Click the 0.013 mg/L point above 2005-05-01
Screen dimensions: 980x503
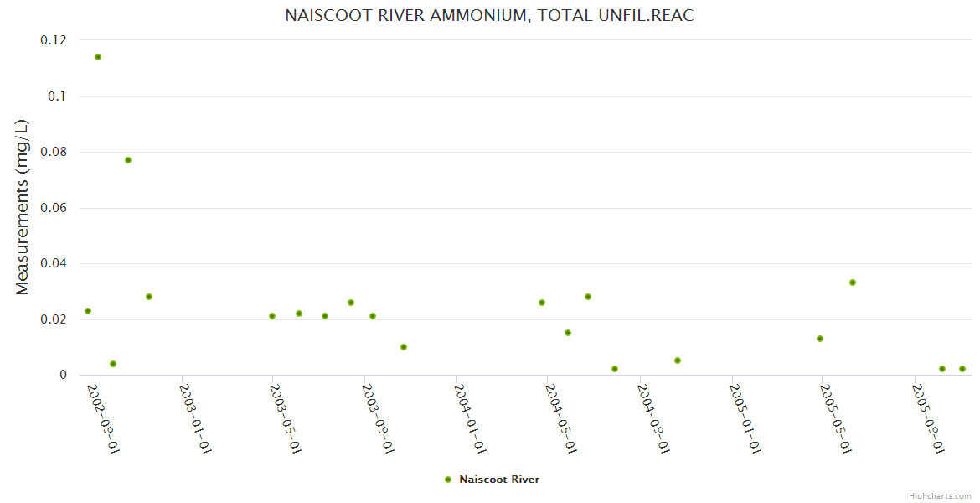(820, 339)
